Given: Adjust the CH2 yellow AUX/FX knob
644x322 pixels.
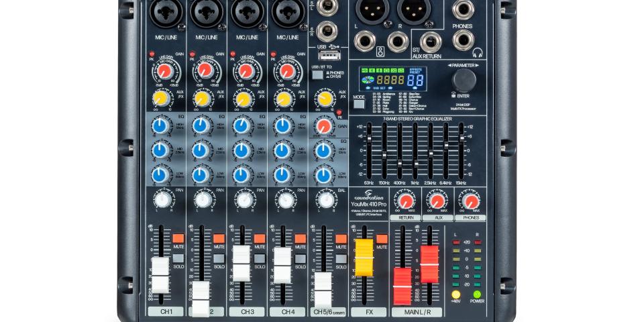Looking at the screenshot, I should [x=202, y=99].
